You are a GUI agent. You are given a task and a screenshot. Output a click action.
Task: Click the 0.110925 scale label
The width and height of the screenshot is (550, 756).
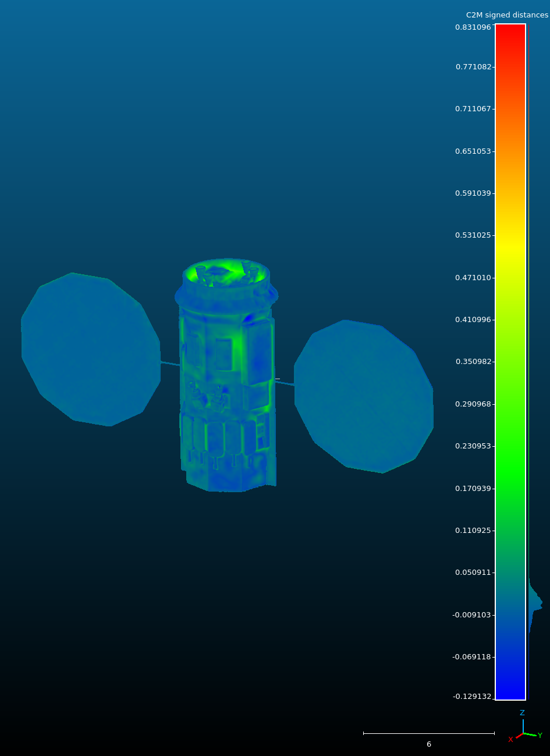tap(473, 531)
